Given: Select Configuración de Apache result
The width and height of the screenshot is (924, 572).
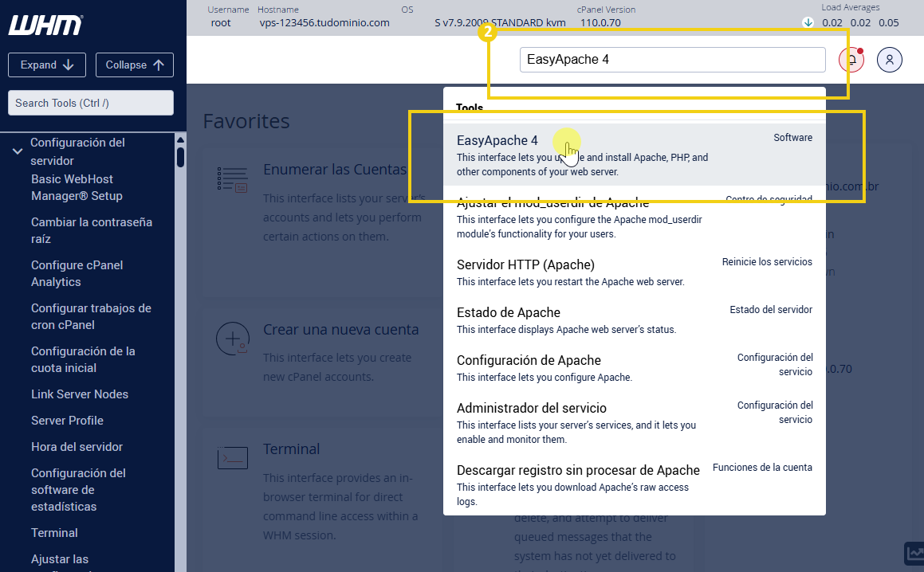Looking at the screenshot, I should [634, 367].
